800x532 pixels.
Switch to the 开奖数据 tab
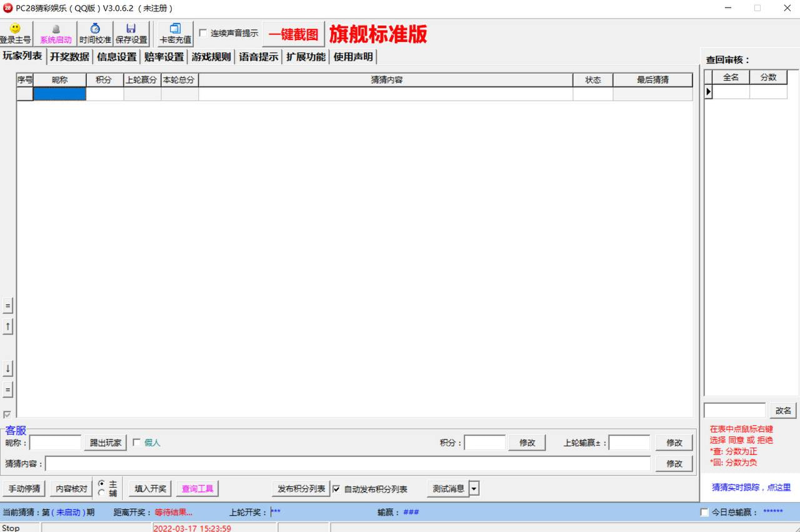point(69,57)
